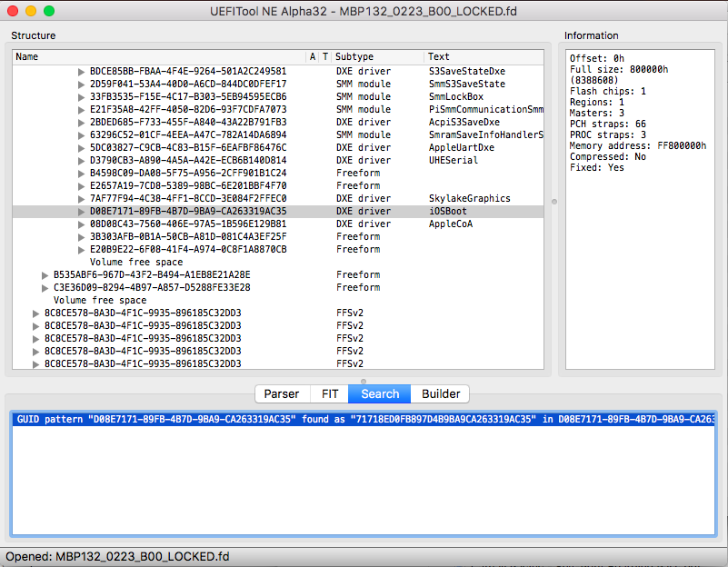Click the status bar 'Opened: MBP132_0223_B00_LOCKED.fd'
728x567 pixels.
pos(117,556)
